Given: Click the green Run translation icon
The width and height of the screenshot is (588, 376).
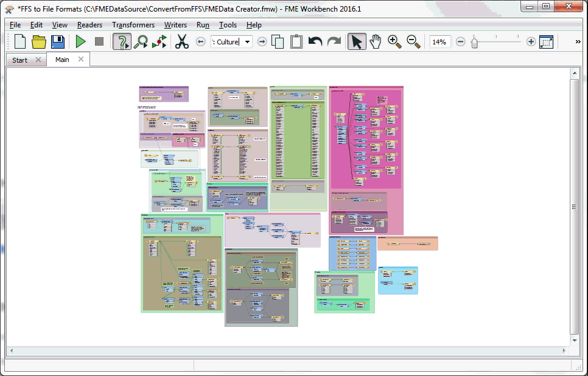Looking at the screenshot, I should [81, 42].
